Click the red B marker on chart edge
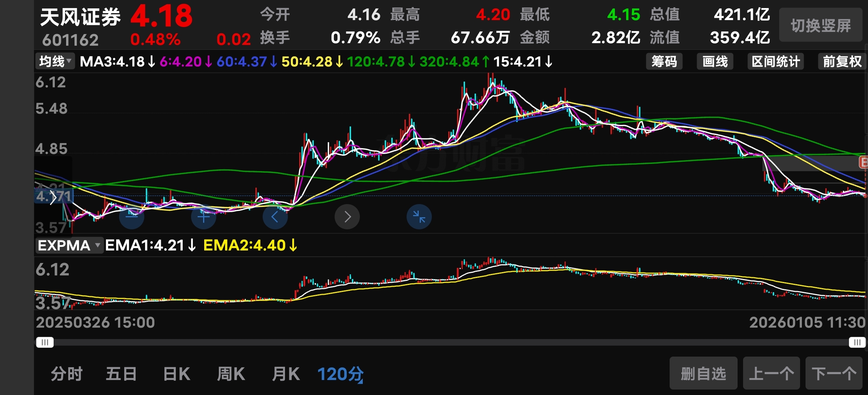This screenshot has width=868, height=395. pyautogui.click(x=864, y=162)
